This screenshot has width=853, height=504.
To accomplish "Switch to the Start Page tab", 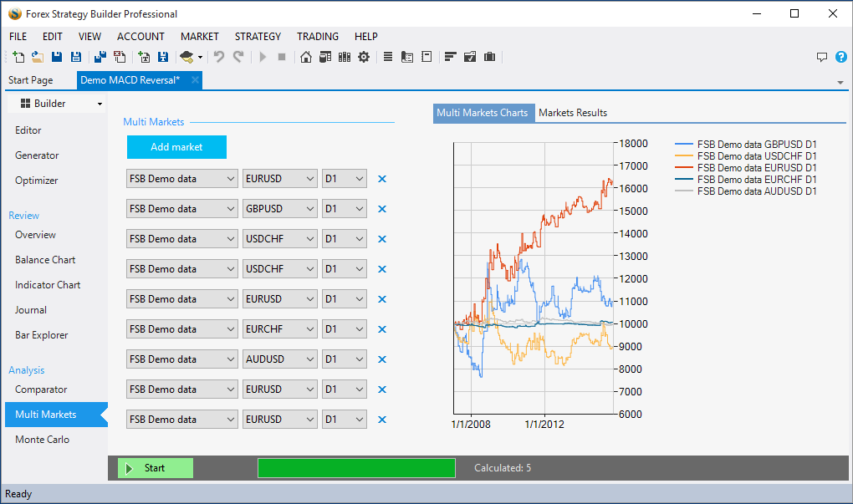I will [30, 80].
